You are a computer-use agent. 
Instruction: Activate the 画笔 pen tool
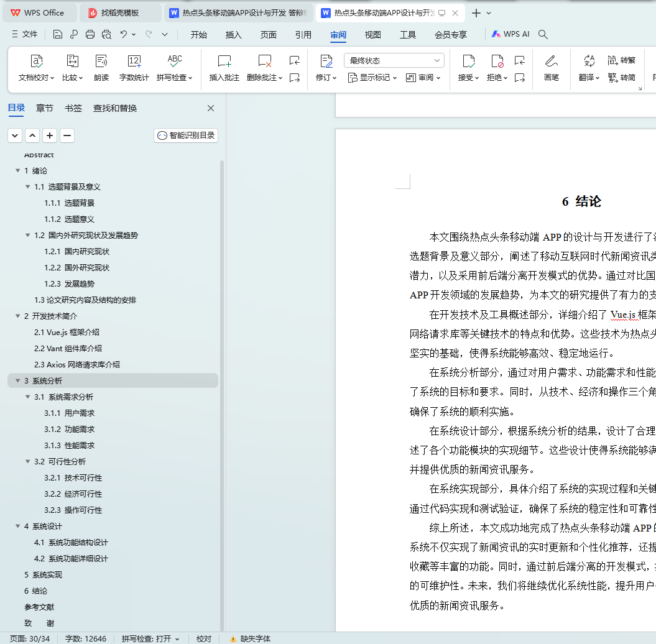pyautogui.click(x=552, y=68)
